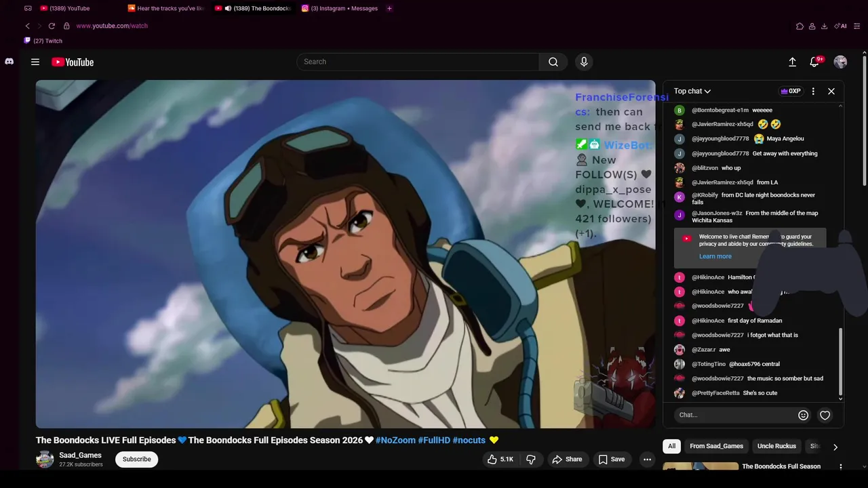Open browser easy setup menu icon

pyautogui.click(x=857, y=26)
